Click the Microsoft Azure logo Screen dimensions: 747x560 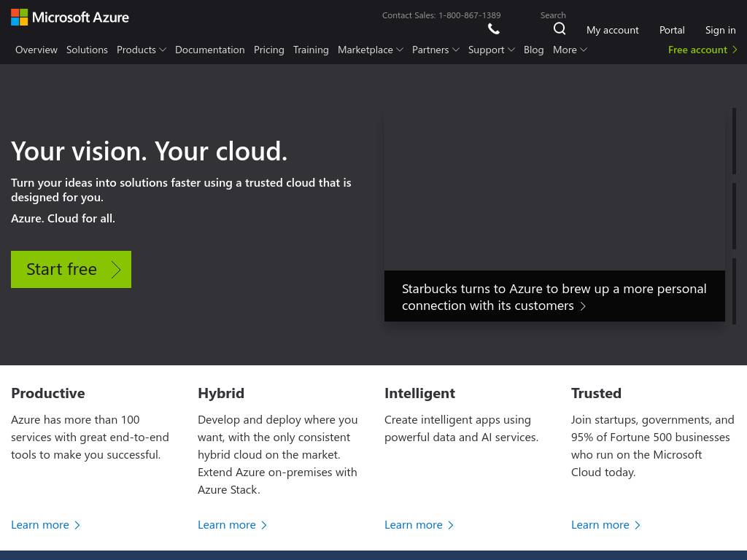pyautogui.click(x=70, y=17)
